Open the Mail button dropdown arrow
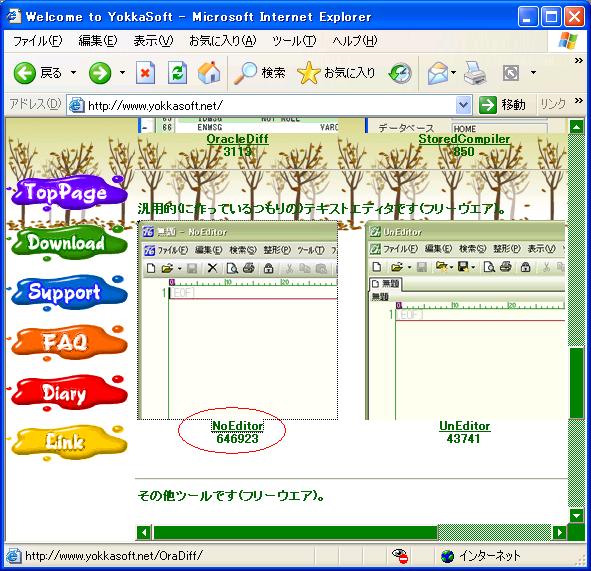The width and height of the screenshot is (591, 571). [453, 73]
